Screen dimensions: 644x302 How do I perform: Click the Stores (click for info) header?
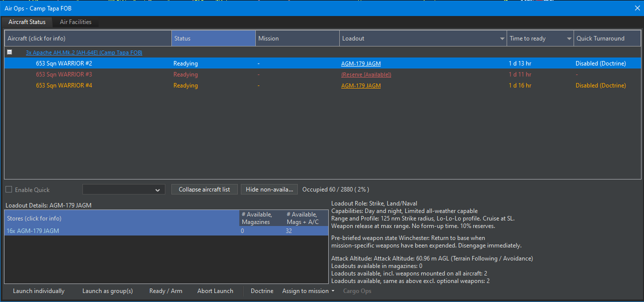[122, 218]
